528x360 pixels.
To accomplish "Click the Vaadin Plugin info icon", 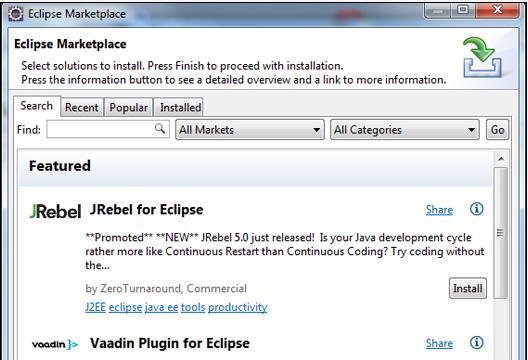I will pyautogui.click(x=476, y=343).
